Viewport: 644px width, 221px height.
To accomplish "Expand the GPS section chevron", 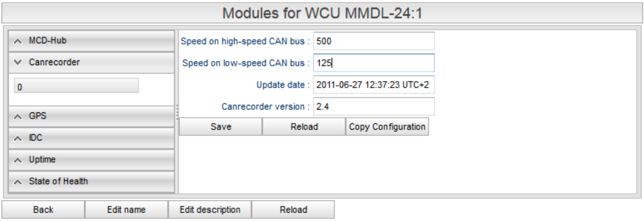I will point(19,116).
